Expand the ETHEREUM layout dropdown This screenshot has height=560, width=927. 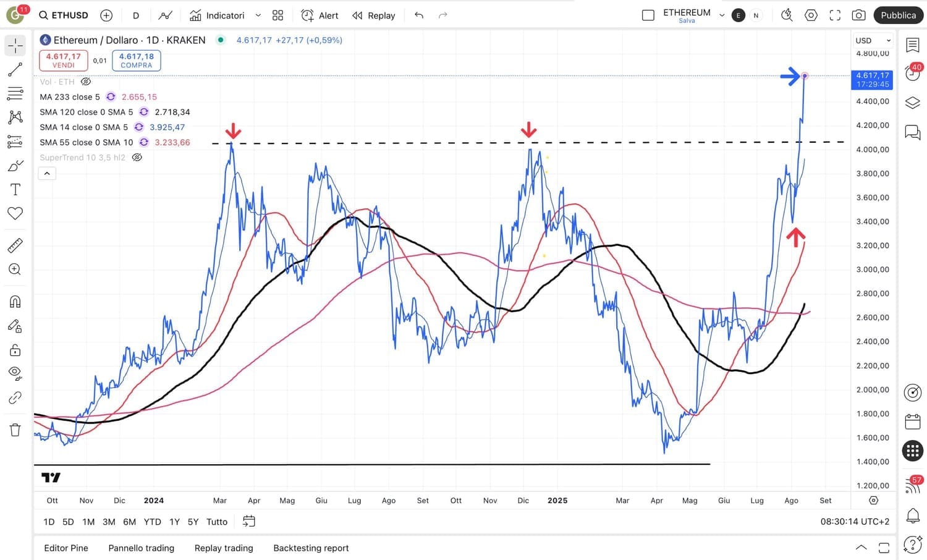[x=721, y=15]
